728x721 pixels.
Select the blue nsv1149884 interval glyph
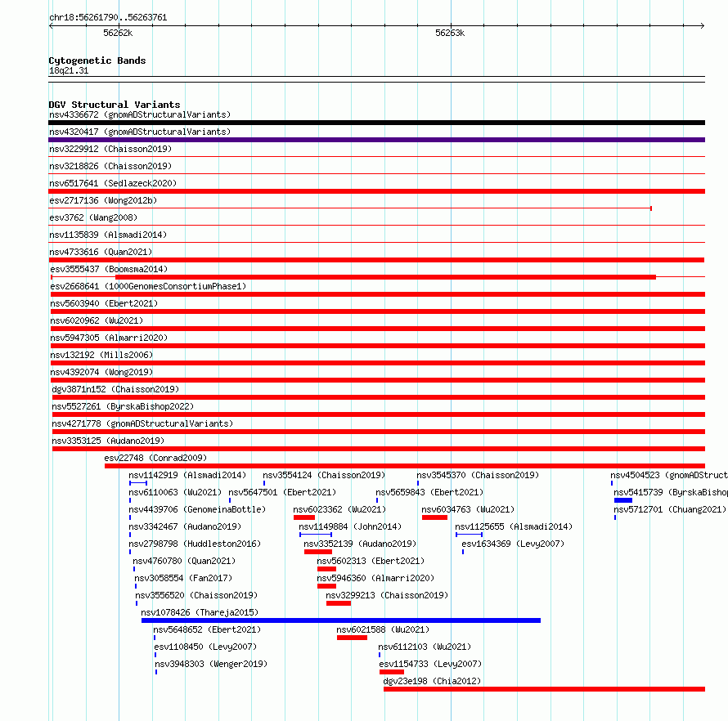click(x=316, y=535)
